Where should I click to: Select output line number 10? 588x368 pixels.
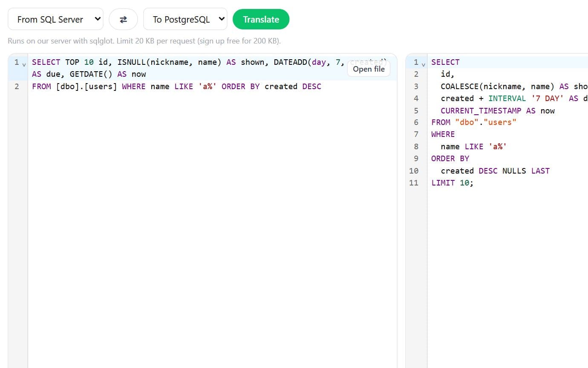414,171
